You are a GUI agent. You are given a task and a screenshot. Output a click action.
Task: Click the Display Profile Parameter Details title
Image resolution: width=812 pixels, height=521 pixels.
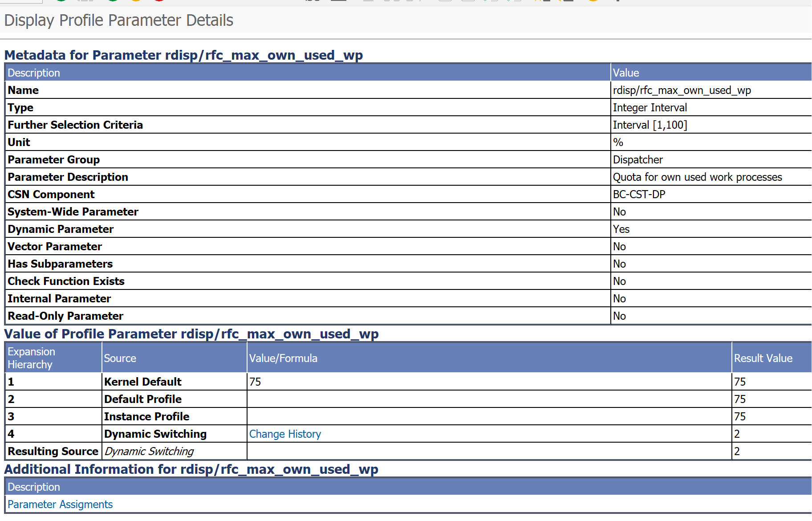point(118,20)
